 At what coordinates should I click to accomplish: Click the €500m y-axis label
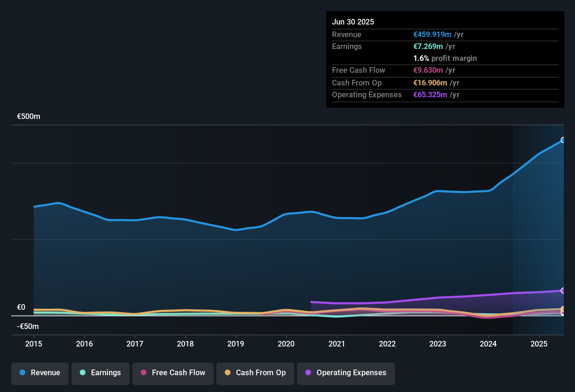point(29,117)
